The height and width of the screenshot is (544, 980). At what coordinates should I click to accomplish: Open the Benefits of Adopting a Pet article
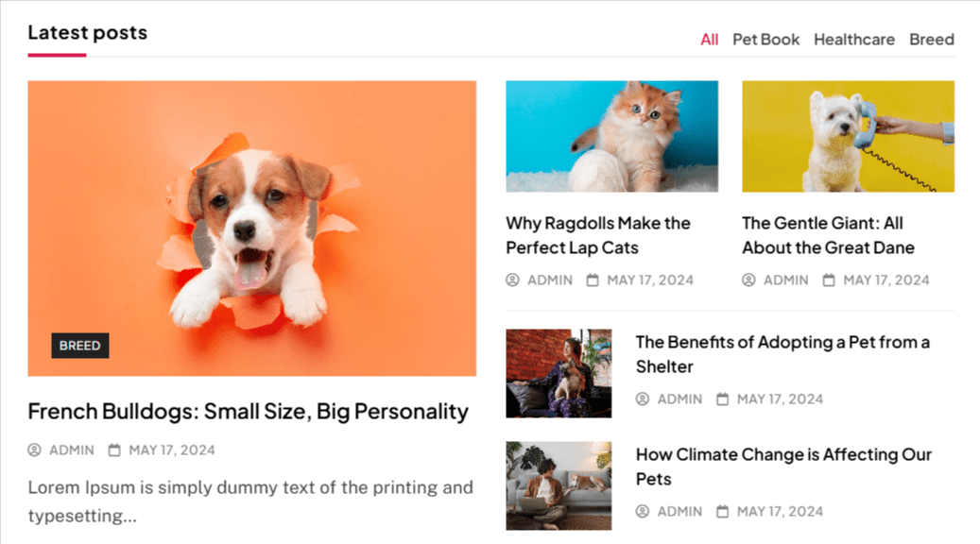[782, 354]
